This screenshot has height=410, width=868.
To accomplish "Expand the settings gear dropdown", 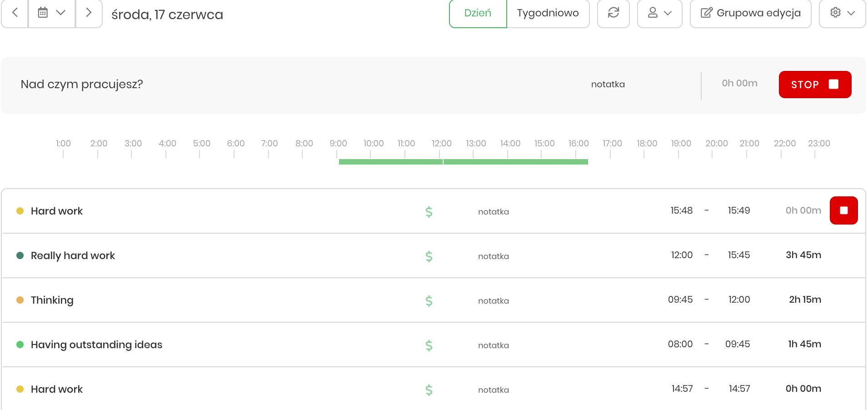I will [x=843, y=13].
